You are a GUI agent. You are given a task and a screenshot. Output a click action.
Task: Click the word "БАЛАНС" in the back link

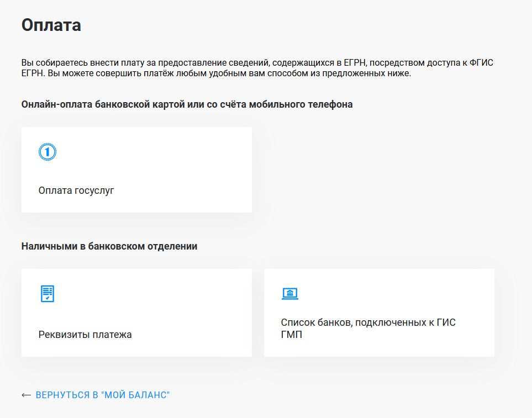148,395
